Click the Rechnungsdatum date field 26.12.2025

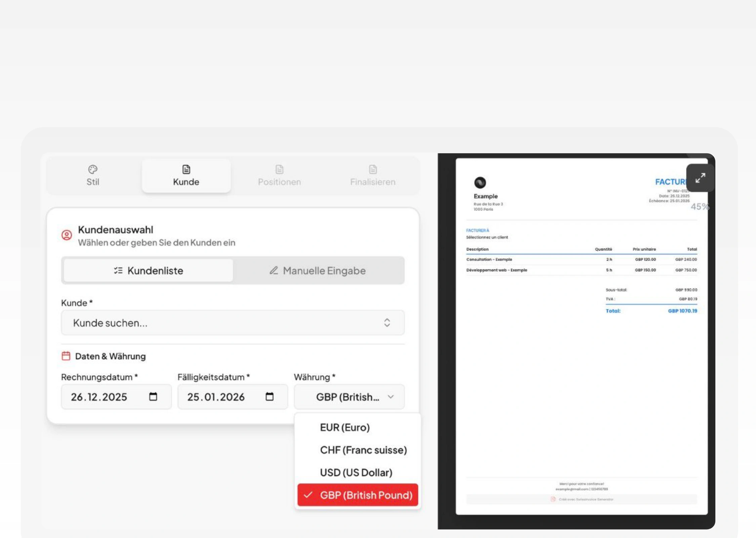(x=99, y=397)
